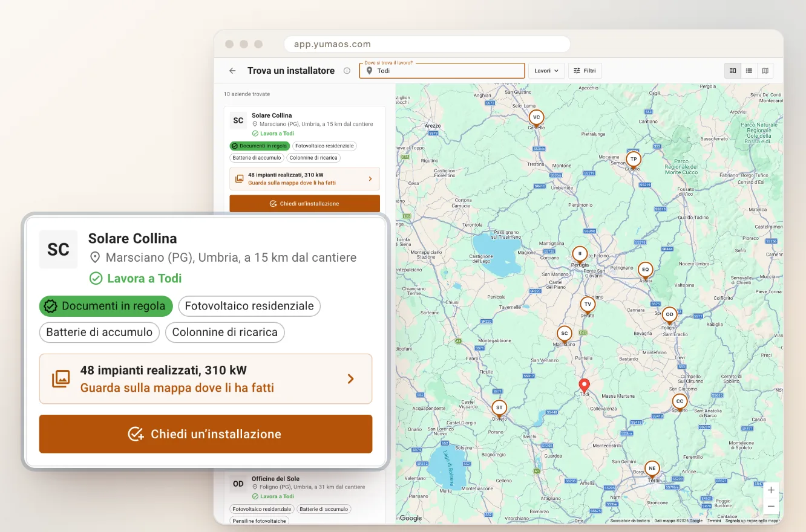Select the SC marker near Marsciano
This screenshot has height=532, width=806.
coord(564,334)
